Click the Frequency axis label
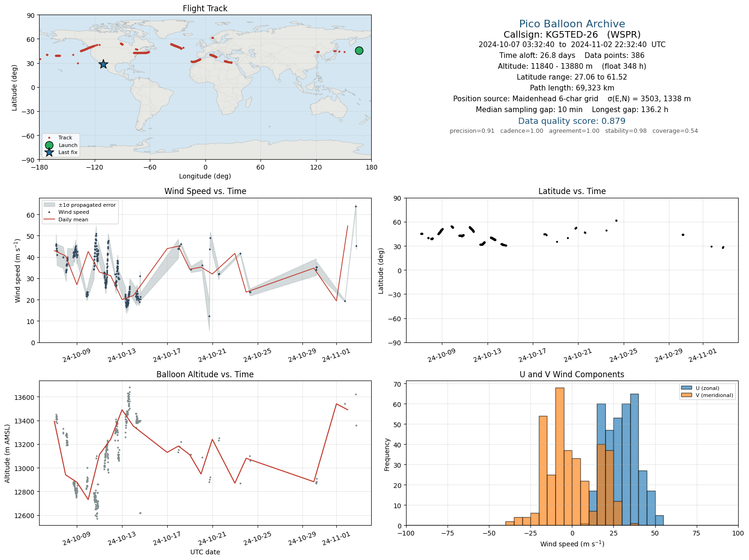Image resolution: width=749 pixels, height=560 pixels. tap(387, 454)
